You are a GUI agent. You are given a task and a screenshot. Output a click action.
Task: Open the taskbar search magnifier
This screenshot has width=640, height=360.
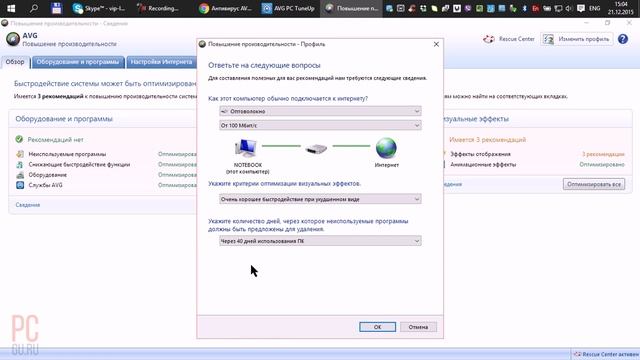point(34,8)
